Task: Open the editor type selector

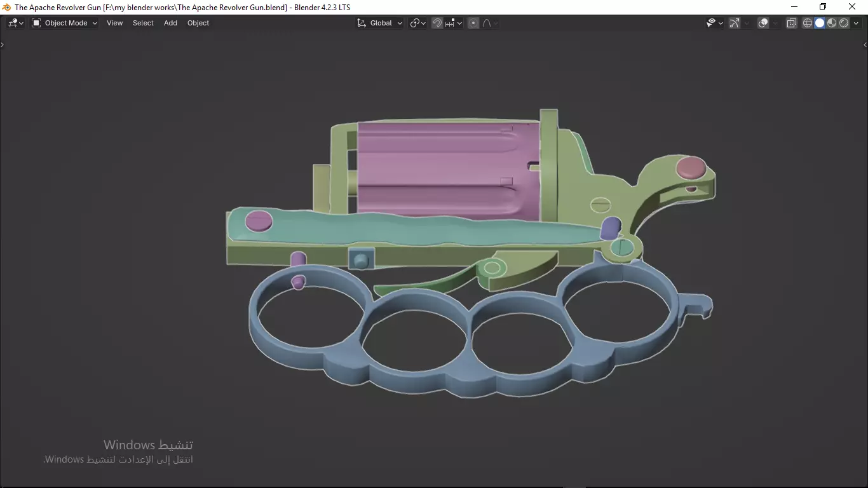Action: [x=16, y=23]
